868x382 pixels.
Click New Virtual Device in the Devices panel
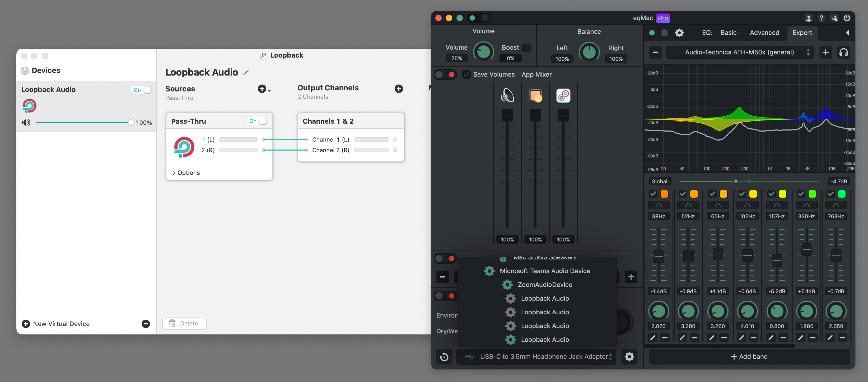[x=55, y=323]
